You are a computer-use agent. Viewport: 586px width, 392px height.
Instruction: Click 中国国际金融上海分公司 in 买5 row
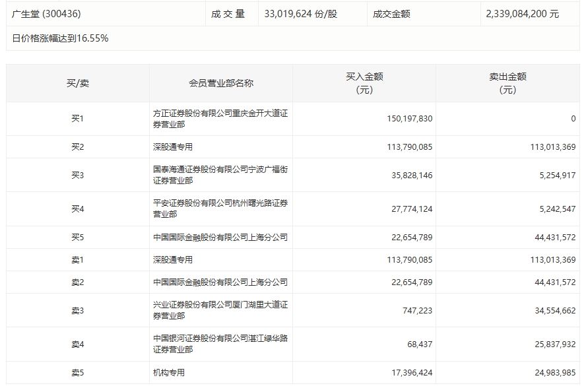220,238
